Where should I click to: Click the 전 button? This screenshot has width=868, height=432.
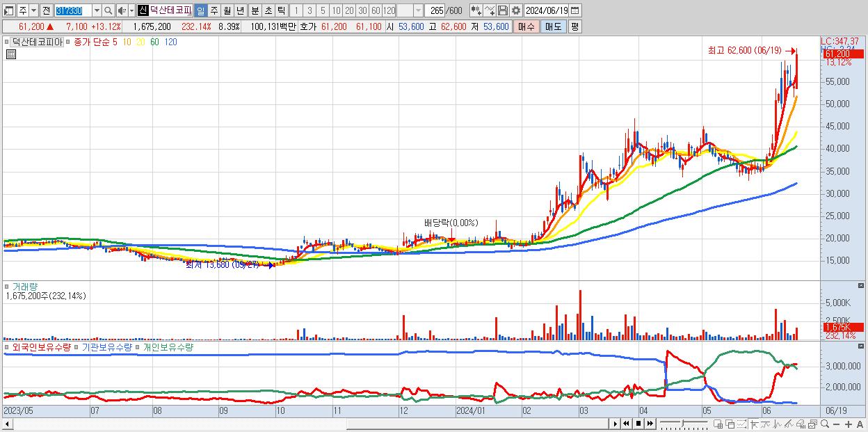(47, 10)
